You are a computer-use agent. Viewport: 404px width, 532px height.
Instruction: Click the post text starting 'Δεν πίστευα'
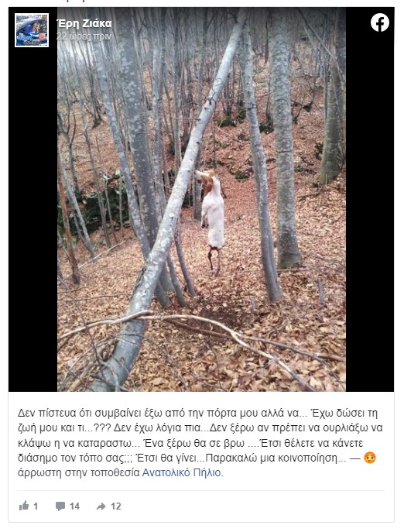(200, 443)
